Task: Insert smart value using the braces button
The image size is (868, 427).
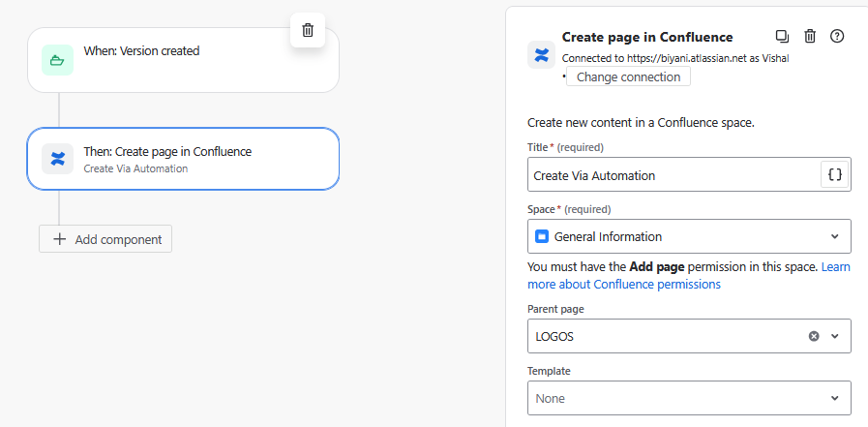Action: 836,175
